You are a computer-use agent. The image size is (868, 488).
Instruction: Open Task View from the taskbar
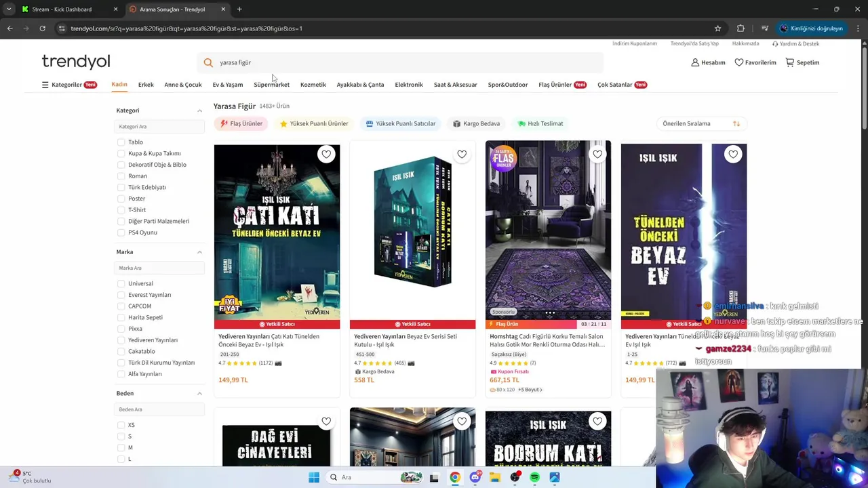coord(434,477)
